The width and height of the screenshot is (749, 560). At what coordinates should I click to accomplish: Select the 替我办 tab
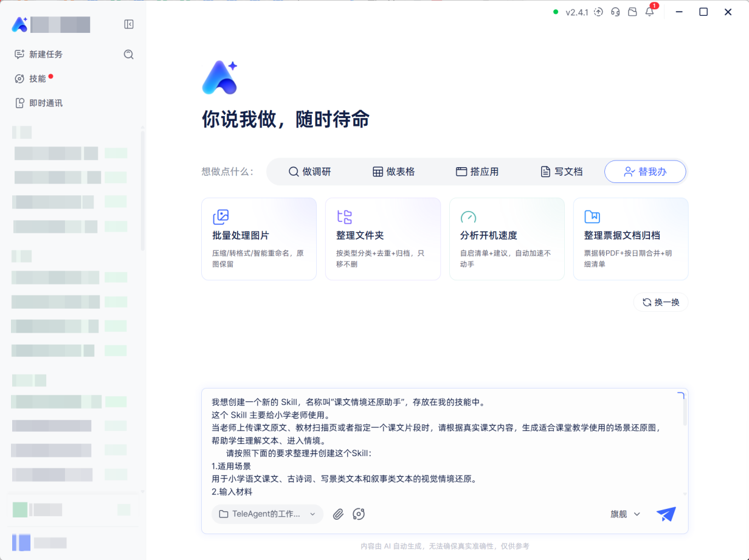[645, 171]
